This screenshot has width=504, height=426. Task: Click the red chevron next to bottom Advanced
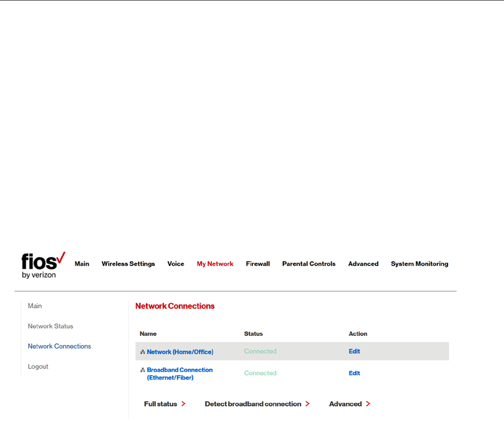(x=368, y=404)
